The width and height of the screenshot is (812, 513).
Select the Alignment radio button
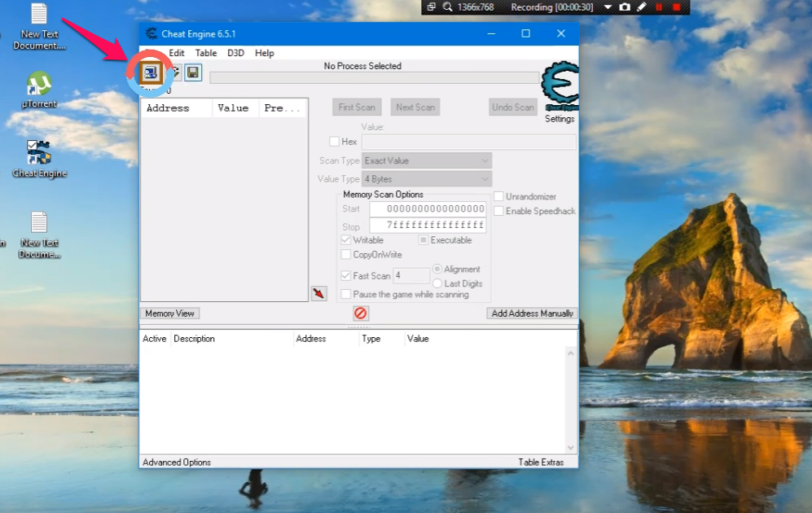(437, 269)
